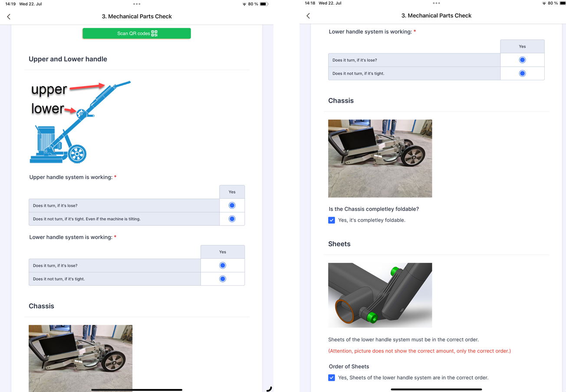The image size is (566, 392).
Task: Tap the QR code icon on the green button
Action: pos(155,33)
